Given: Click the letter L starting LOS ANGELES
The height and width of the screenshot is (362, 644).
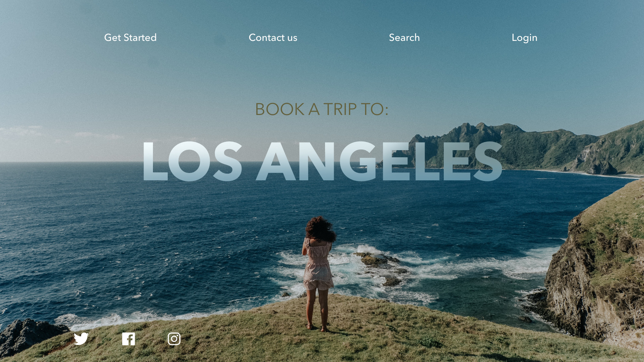Looking at the screenshot, I should coord(155,161).
